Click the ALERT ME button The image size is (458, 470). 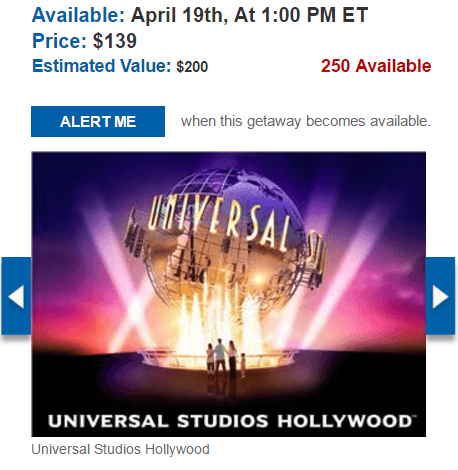(x=98, y=122)
